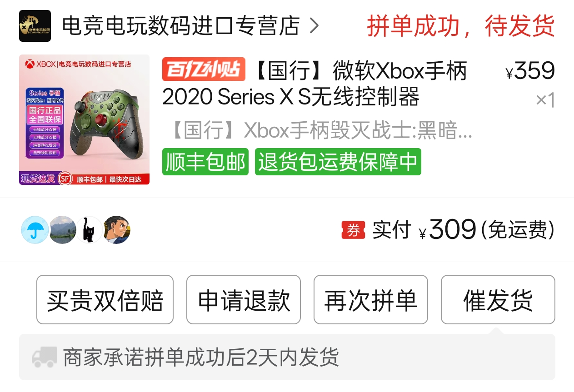Click the 买贵双倍赔 button
The image size is (574, 392).
(105, 300)
